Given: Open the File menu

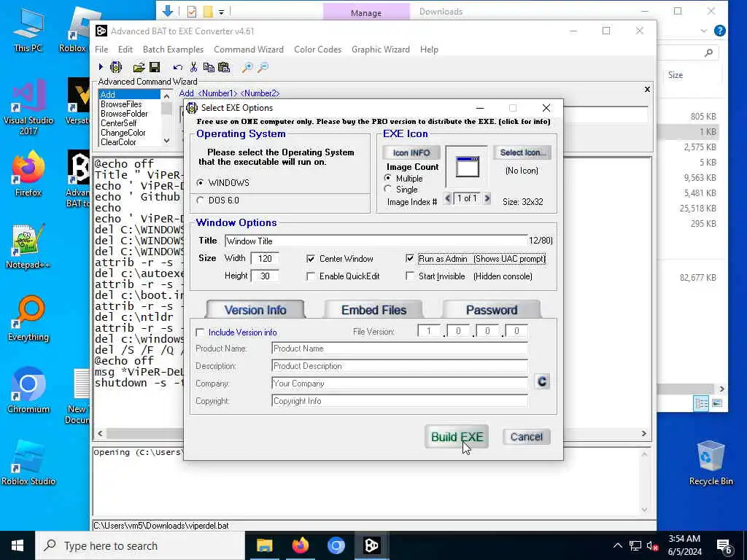Looking at the screenshot, I should point(101,50).
